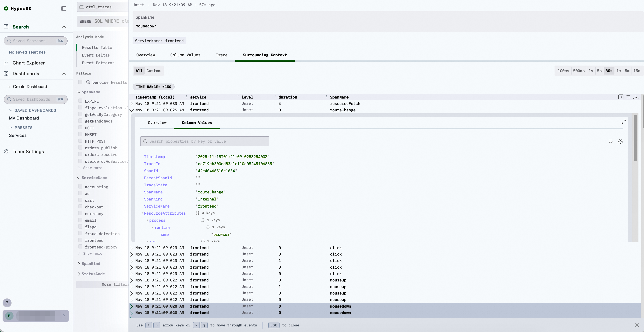644x332 pixels.
Task: Click the download results icon
Action: [x=636, y=97]
